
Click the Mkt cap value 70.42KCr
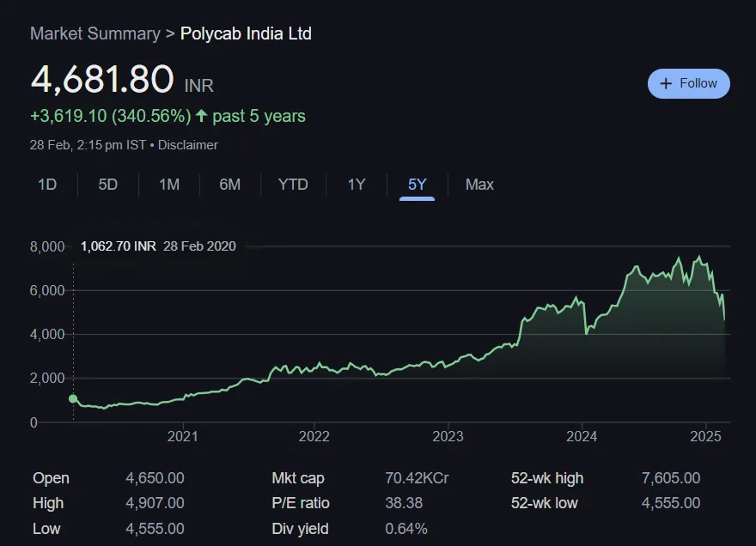click(417, 478)
